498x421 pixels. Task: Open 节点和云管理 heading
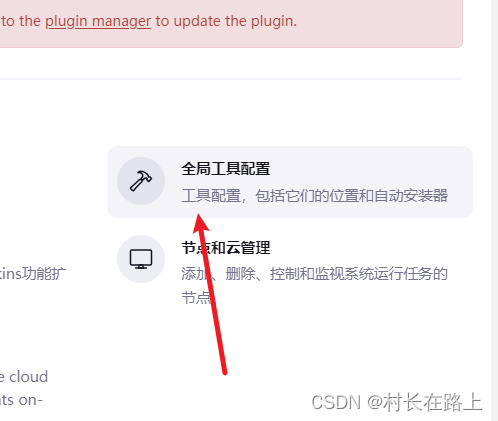[226, 248]
